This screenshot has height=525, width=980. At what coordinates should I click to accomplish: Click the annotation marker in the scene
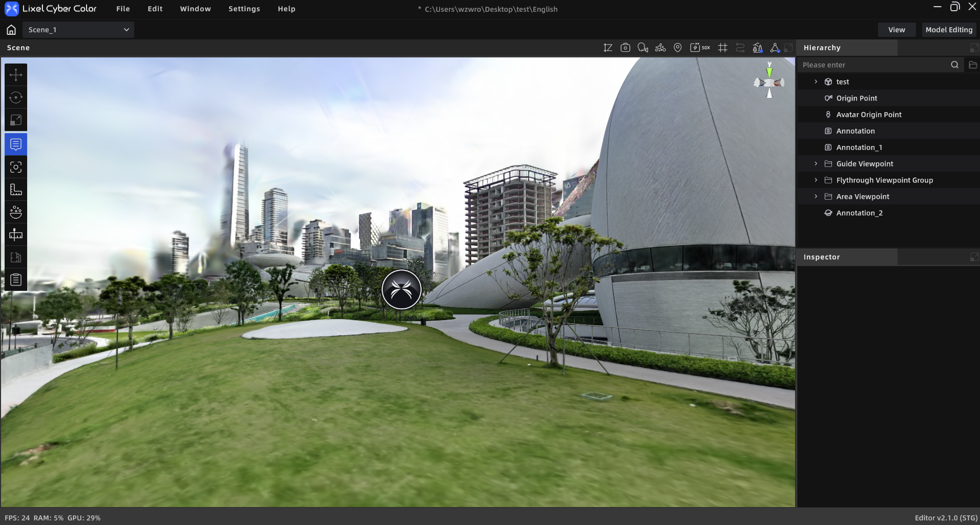point(401,289)
